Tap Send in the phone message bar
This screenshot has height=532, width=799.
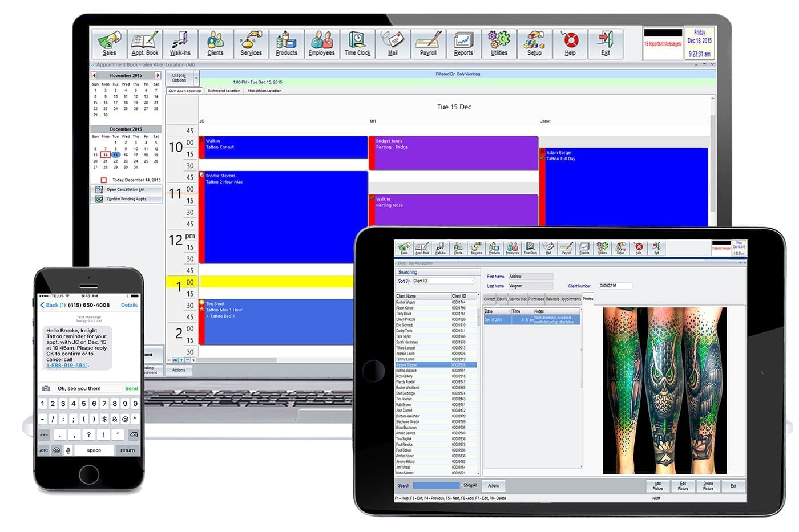(131, 388)
